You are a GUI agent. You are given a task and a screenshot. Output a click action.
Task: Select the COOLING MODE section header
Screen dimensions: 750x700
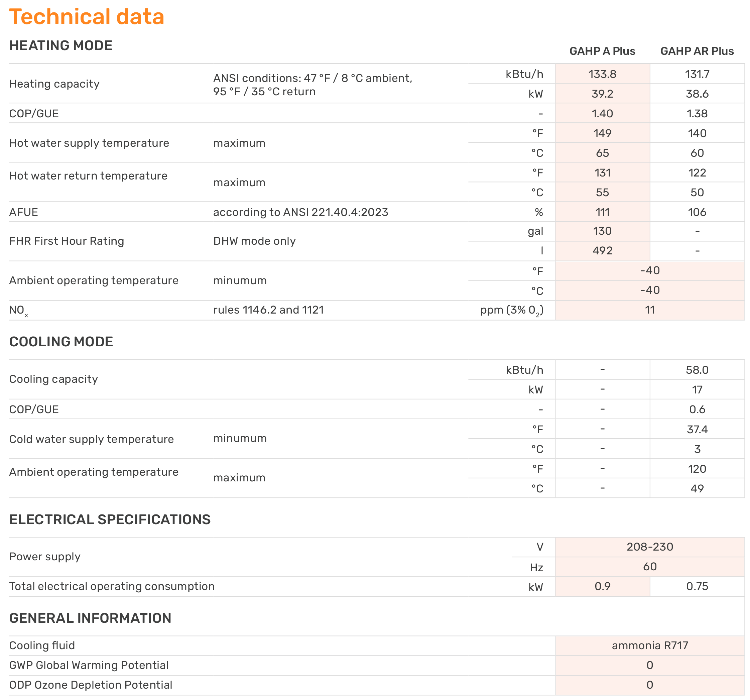61,342
